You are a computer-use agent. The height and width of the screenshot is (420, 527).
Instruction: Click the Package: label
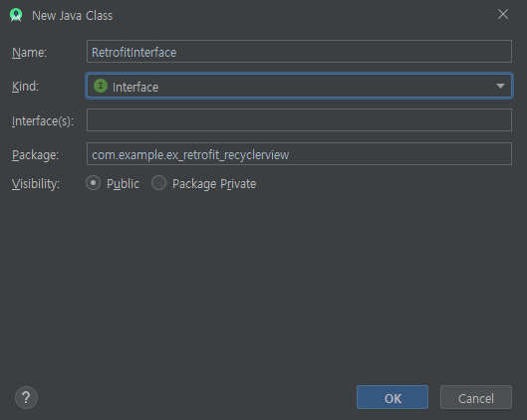[35, 155]
